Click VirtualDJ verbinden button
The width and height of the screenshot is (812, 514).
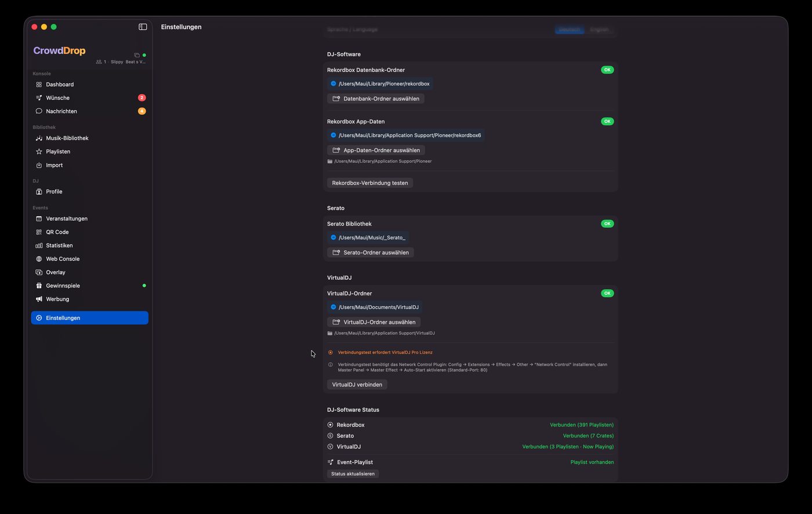click(357, 385)
